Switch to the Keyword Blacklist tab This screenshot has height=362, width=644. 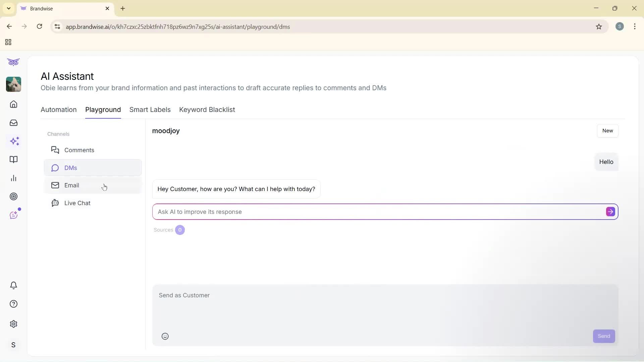click(207, 110)
